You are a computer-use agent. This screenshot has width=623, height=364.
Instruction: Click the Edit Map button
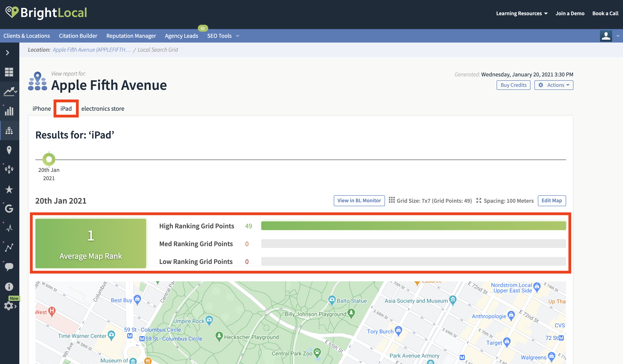(552, 200)
